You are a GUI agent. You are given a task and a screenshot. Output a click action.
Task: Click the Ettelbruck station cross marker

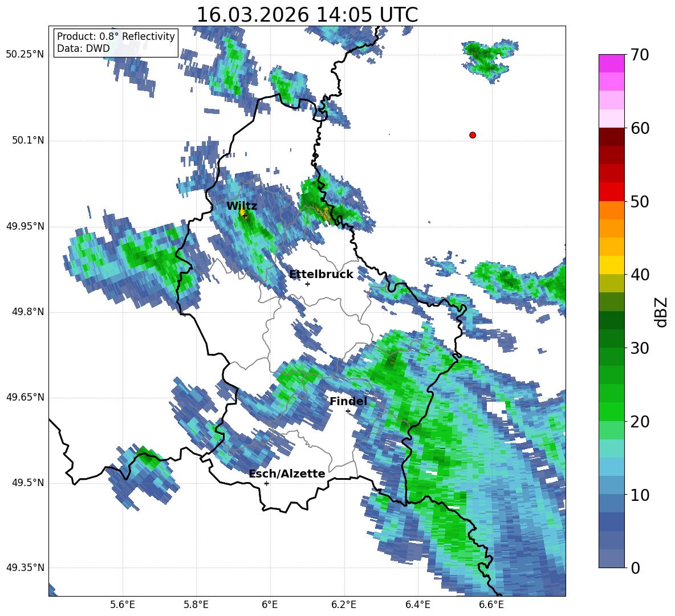tap(307, 284)
